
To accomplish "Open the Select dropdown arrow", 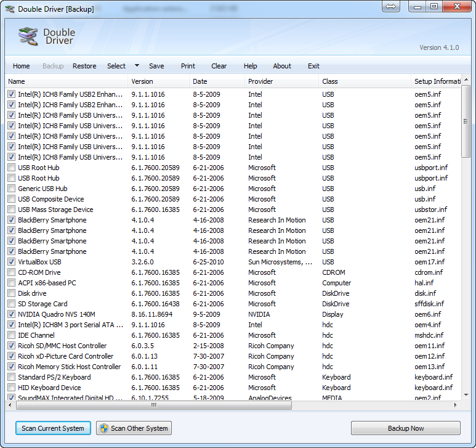I will (x=137, y=65).
